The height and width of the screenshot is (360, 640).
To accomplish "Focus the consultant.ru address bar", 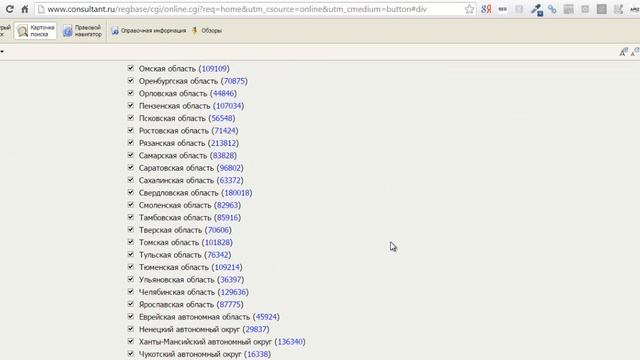I will pos(255,9).
